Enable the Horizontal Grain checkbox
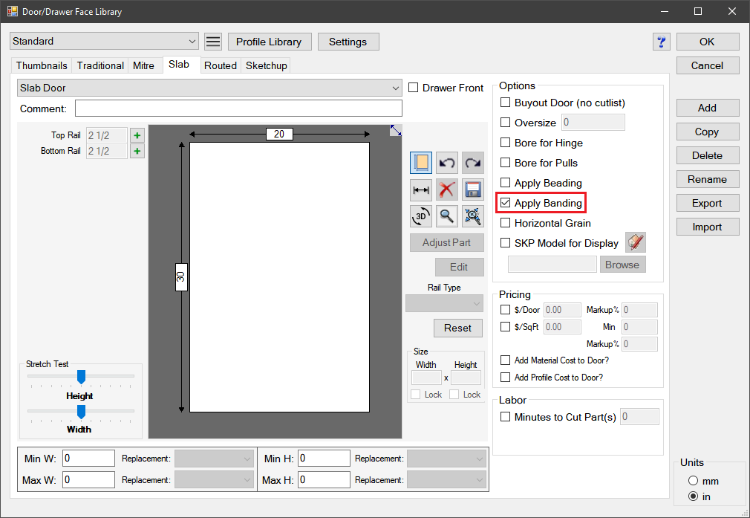The image size is (750, 518). pos(505,223)
